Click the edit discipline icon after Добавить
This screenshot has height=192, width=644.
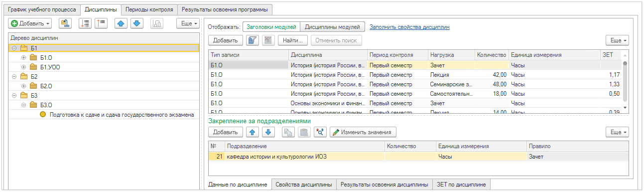coord(66,23)
